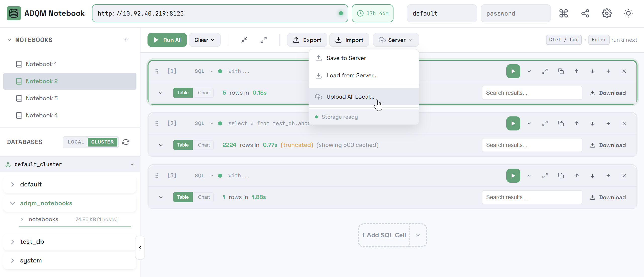Choose Save to Server option
The height and width of the screenshot is (277, 644).
pyautogui.click(x=346, y=58)
